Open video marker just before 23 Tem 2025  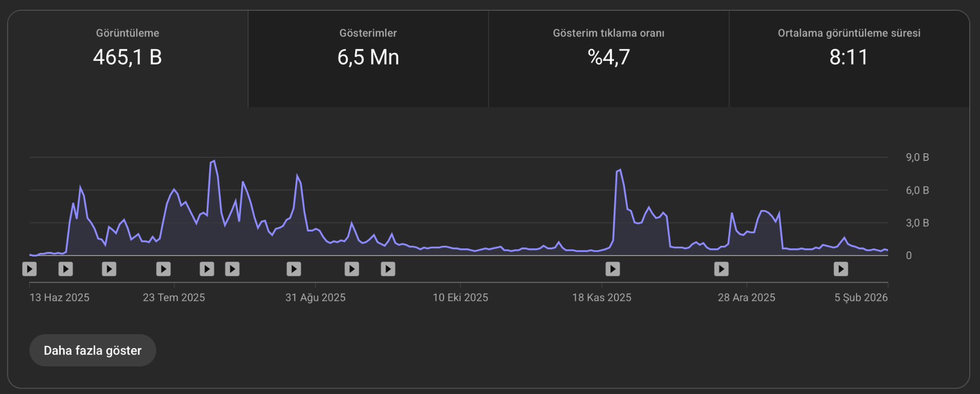pos(163,269)
